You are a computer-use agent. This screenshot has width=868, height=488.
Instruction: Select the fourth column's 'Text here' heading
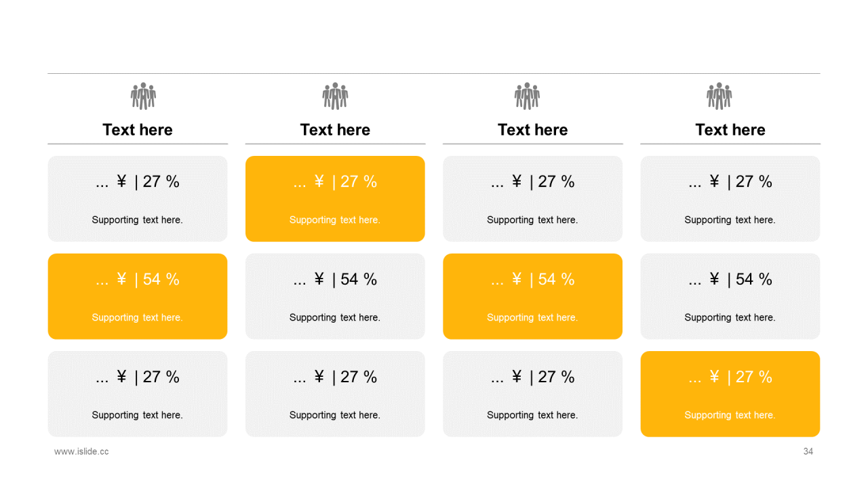tap(730, 129)
